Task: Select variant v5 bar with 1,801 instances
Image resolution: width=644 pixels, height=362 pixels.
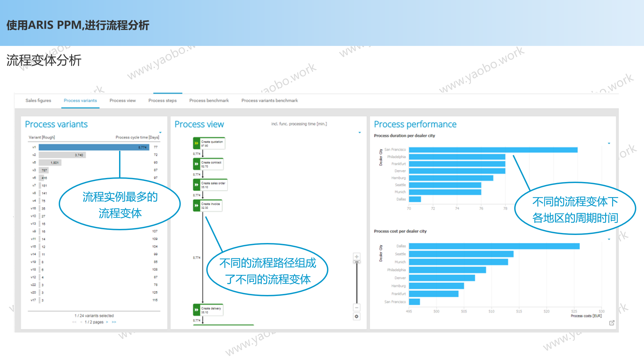Action: pyautogui.click(x=50, y=163)
